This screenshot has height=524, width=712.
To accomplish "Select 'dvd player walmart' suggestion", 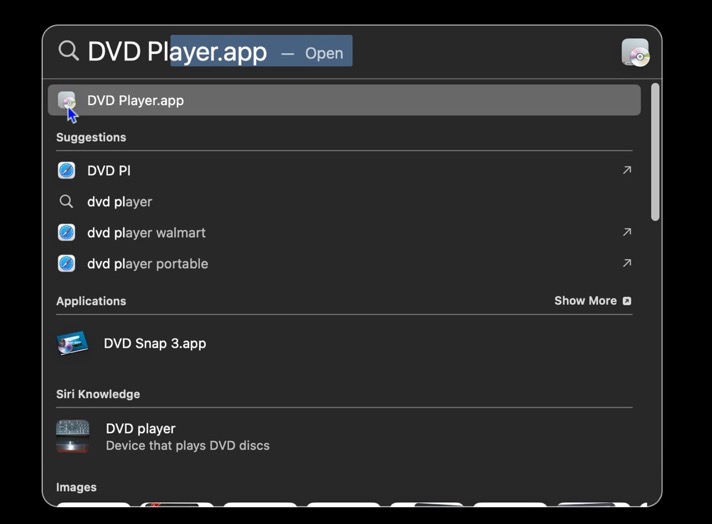I will coord(344,233).
